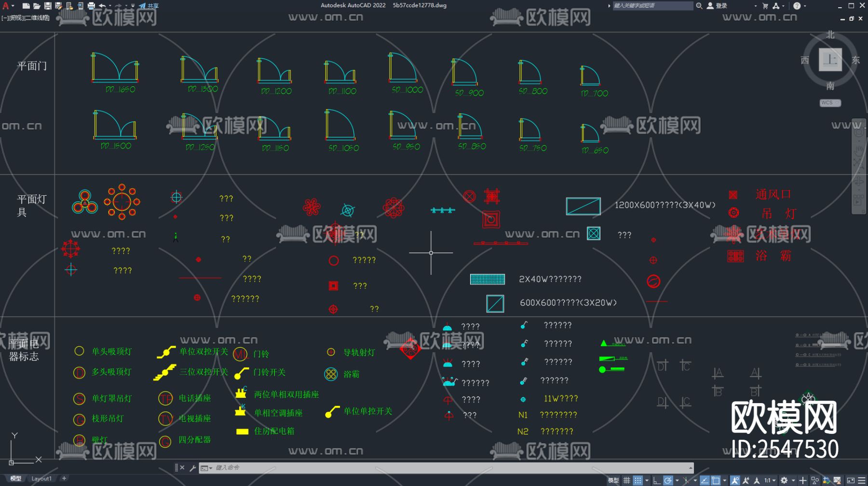The image size is (868, 486).
Task: Click the ViewCube 南 south label
Action: (x=830, y=86)
